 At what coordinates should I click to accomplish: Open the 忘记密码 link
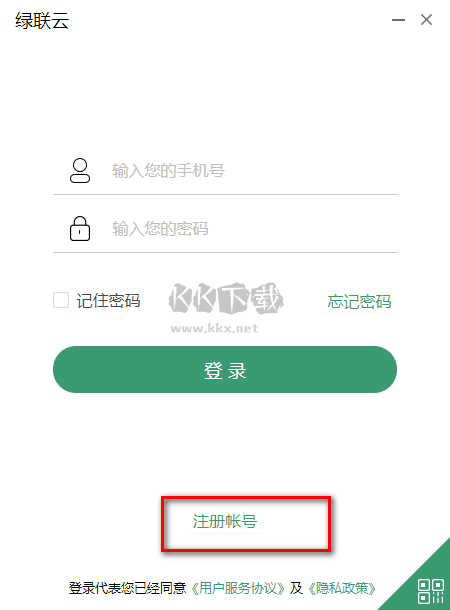click(x=359, y=301)
